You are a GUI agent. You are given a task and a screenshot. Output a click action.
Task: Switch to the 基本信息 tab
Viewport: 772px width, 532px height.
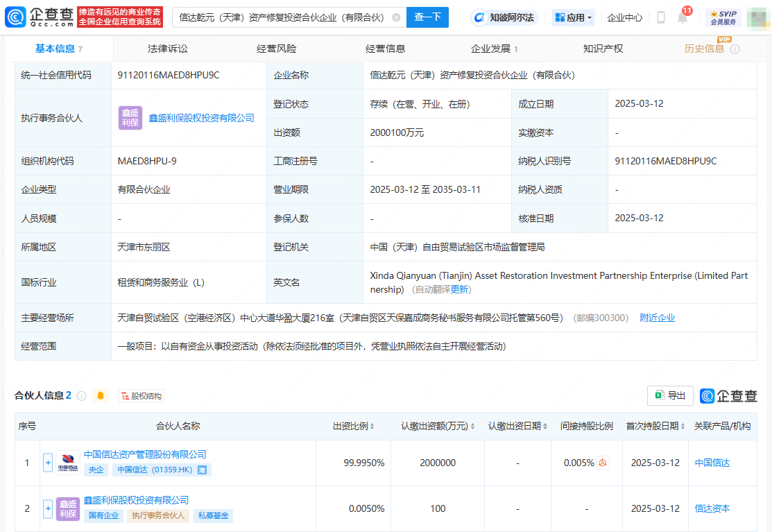pyautogui.click(x=59, y=49)
